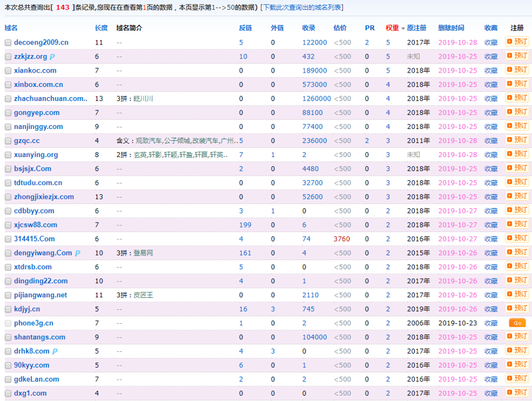The height and width of the screenshot is (401, 532).
Task: Open the phone3g.cn domain link
Action: (x=33, y=323)
